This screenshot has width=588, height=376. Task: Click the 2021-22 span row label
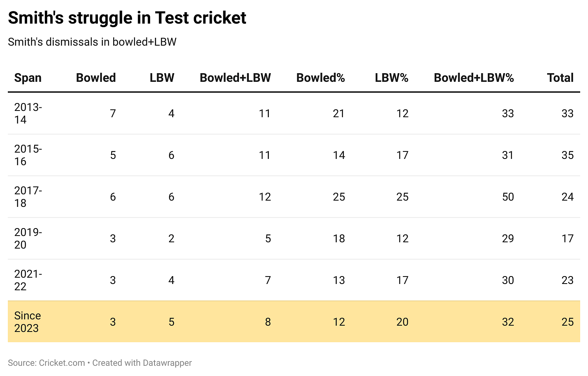pyautogui.click(x=28, y=280)
